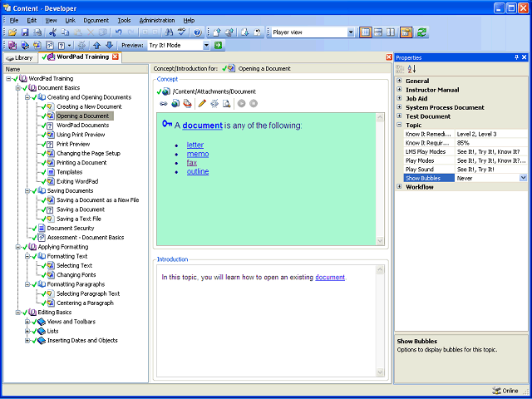Follow the 'letter' hyperlink
Screen dimensions: 532x399
click(195, 145)
